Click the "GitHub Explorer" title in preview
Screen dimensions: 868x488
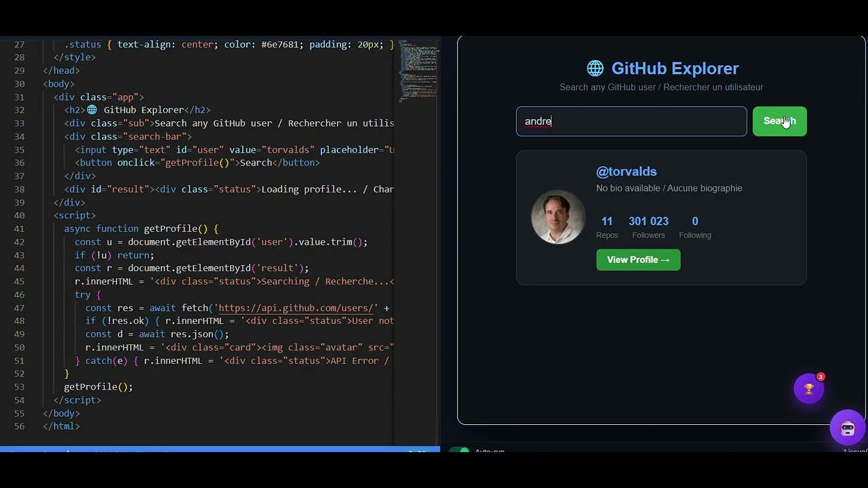675,68
